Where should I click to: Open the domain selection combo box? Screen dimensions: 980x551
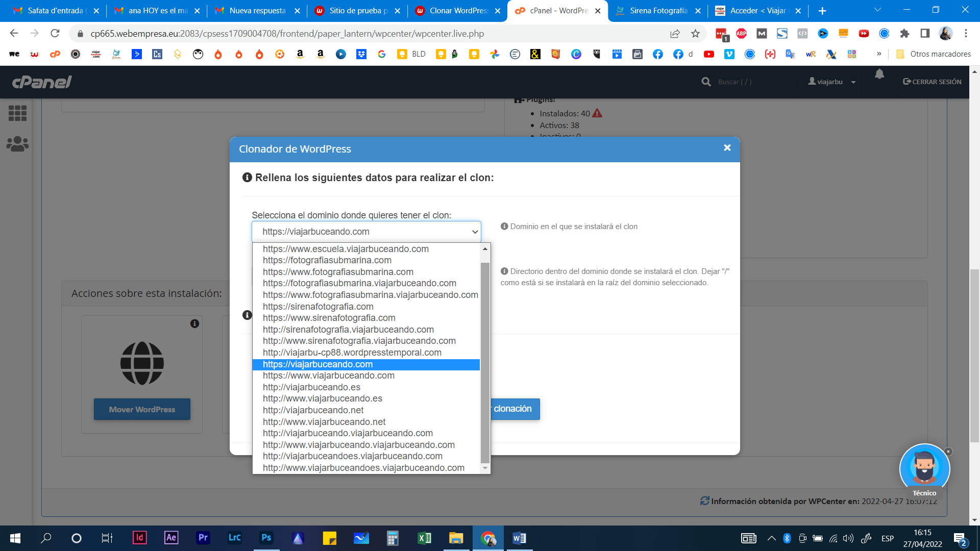tap(366, 232)
